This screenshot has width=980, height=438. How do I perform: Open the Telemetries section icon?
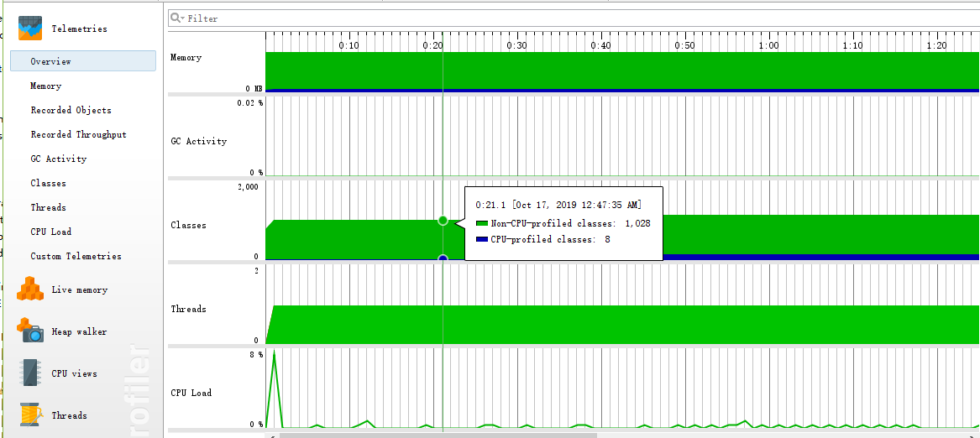pyautogui.click(x=30, y=29)
